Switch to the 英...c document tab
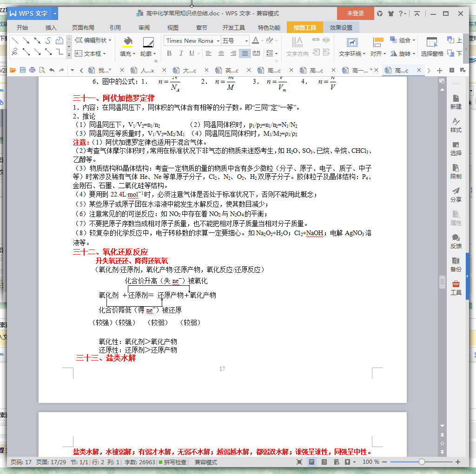Screen dimensions: 476x474 tap(231, 70)
